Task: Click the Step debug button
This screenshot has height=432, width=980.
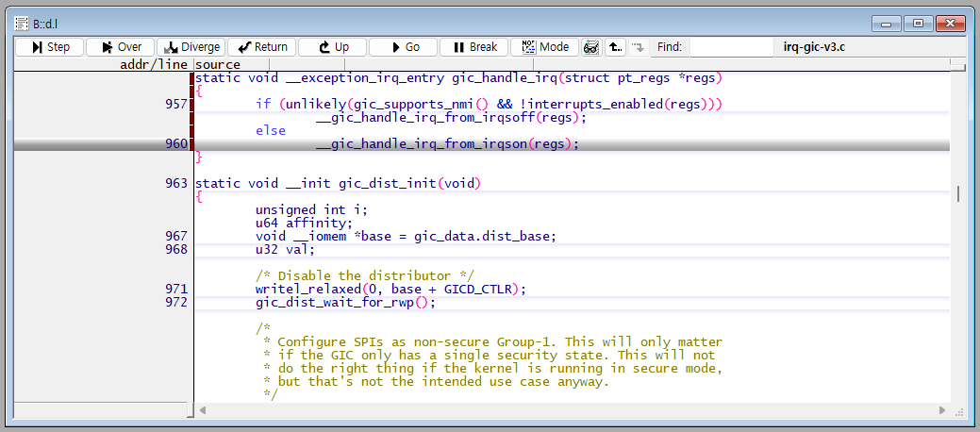Action: [x=49, y=47]
